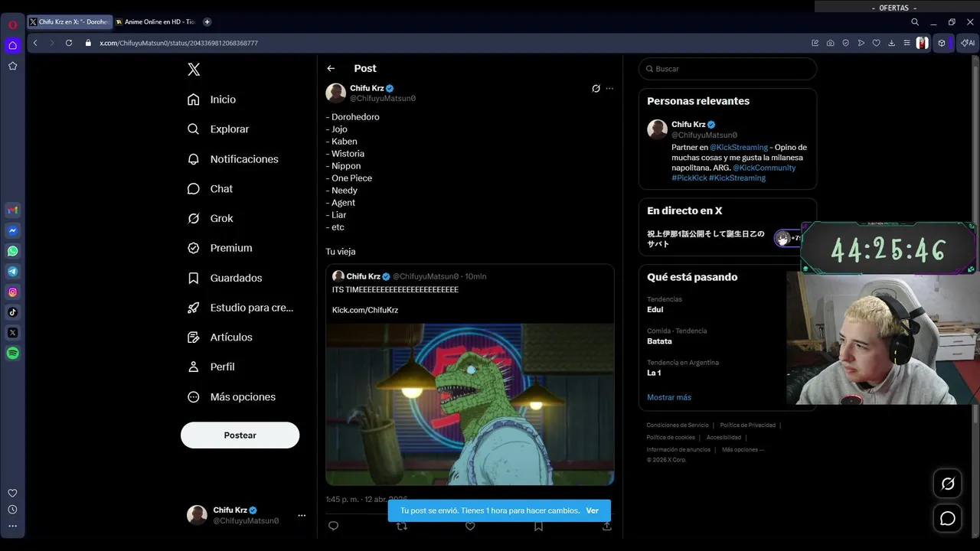
Task: Click the Opera tab search magnifier
Action: (915, 22)
